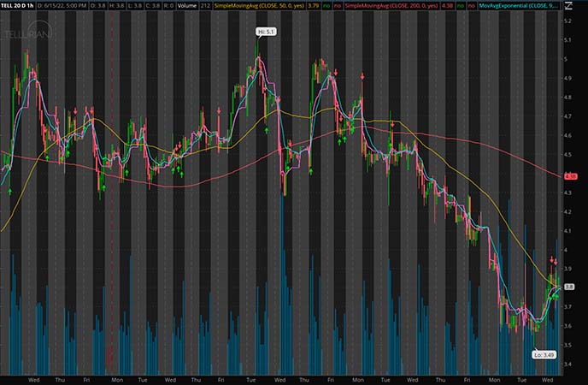This screenshot has height=385, width=588.
Task: Click the Hi: 5.1 price bubble
Action: point(267,32)
